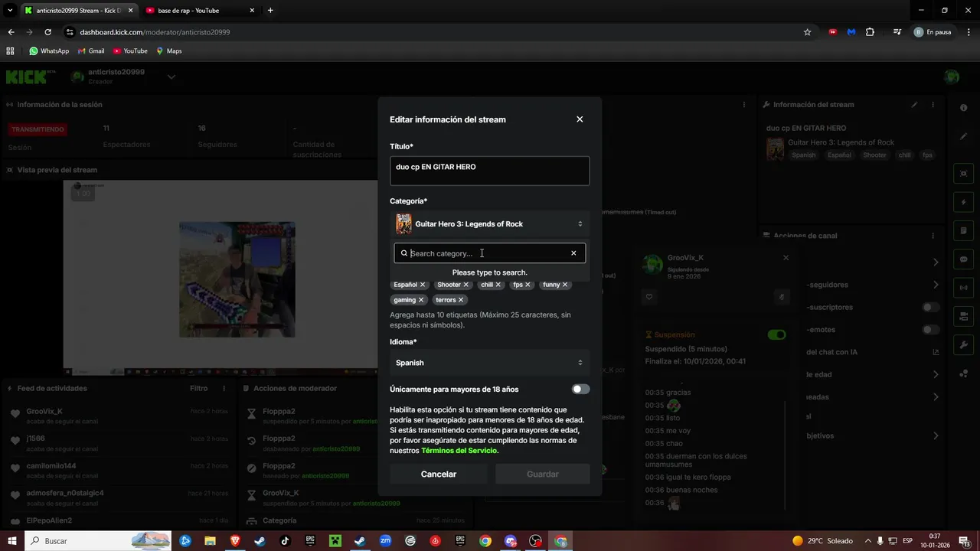
Task: Remove the terrors tag
Action: (x=461, y=300)
